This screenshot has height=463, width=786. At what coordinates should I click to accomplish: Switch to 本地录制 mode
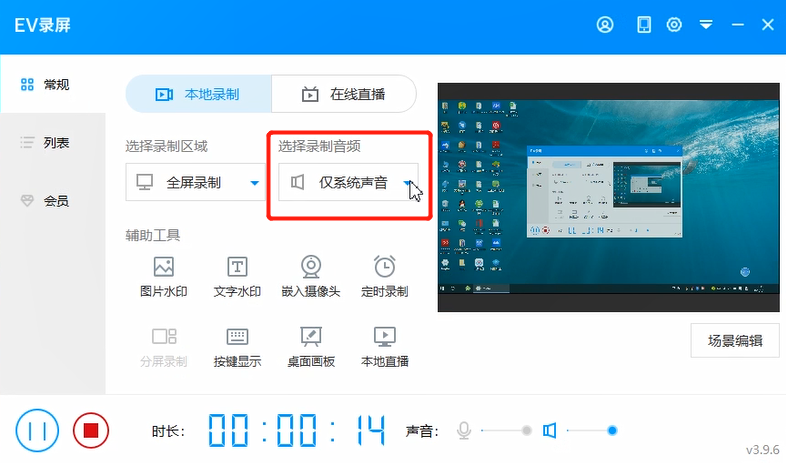click(199, 94)
